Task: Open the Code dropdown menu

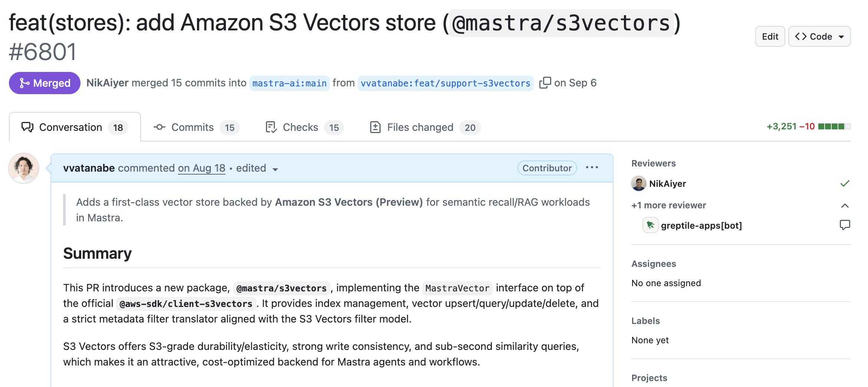Action: point(819,36)
